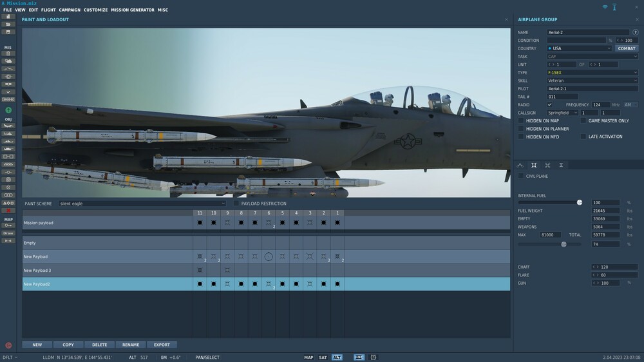Toggle the Late Activation checkbox
Screen dimensions: 644x362
583,137
